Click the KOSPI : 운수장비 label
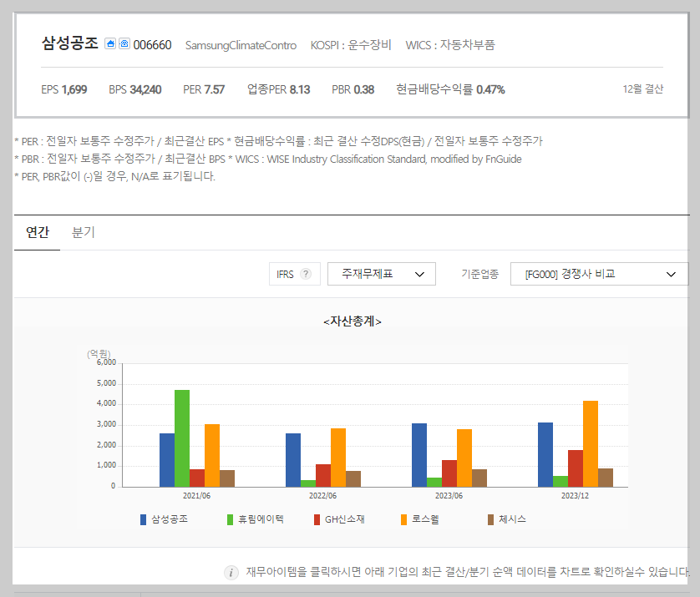The image size is (700, 597). click(x=351, y=45)
